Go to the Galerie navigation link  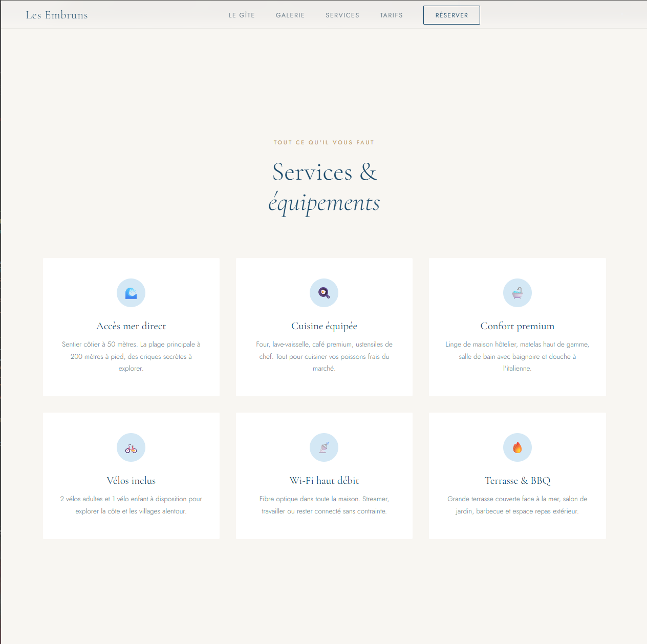click(290, 15)
